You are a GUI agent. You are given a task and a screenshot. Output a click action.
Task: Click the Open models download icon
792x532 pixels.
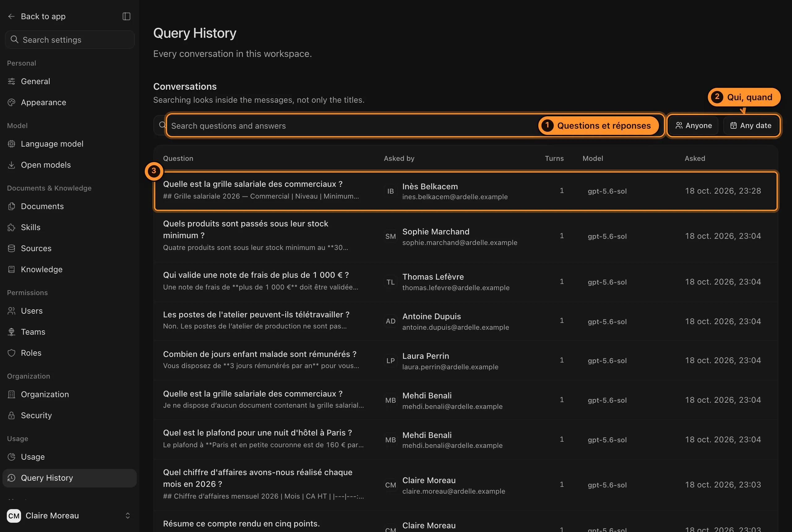11,165
